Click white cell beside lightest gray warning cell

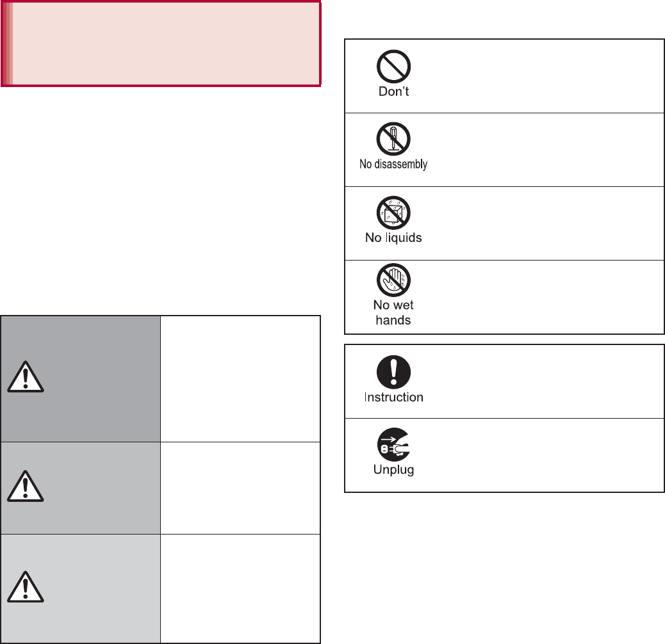coord(240,588)
